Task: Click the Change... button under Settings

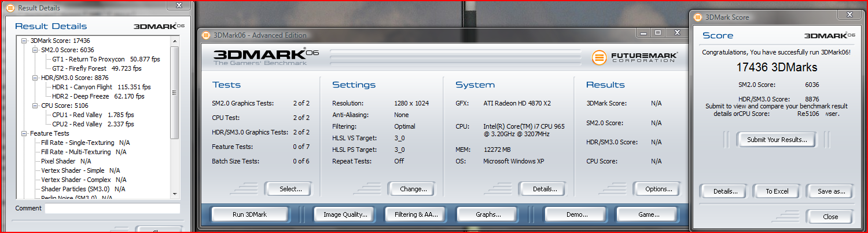Action: (x=413, y=189)
